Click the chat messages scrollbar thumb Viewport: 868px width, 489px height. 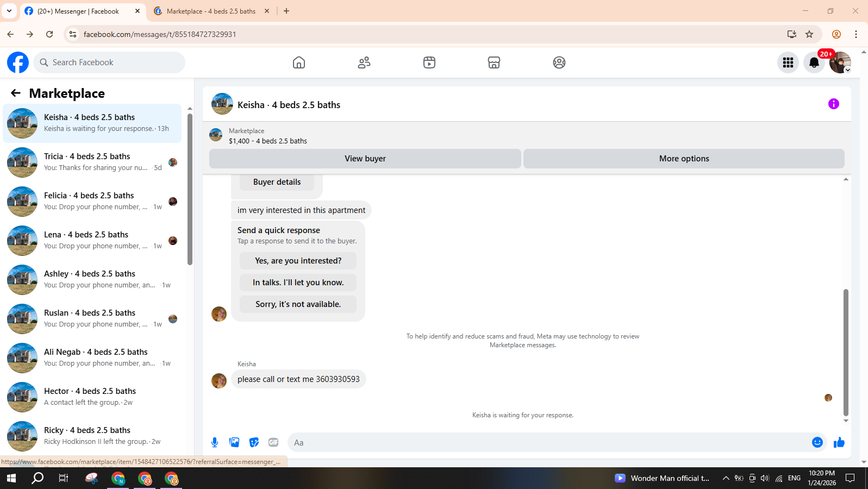tap(846, 353)
